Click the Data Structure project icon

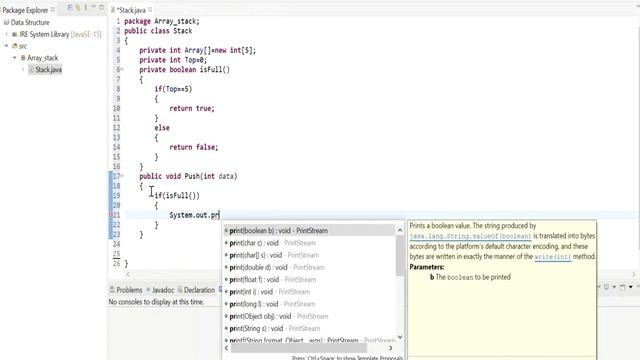pos(6,22)
